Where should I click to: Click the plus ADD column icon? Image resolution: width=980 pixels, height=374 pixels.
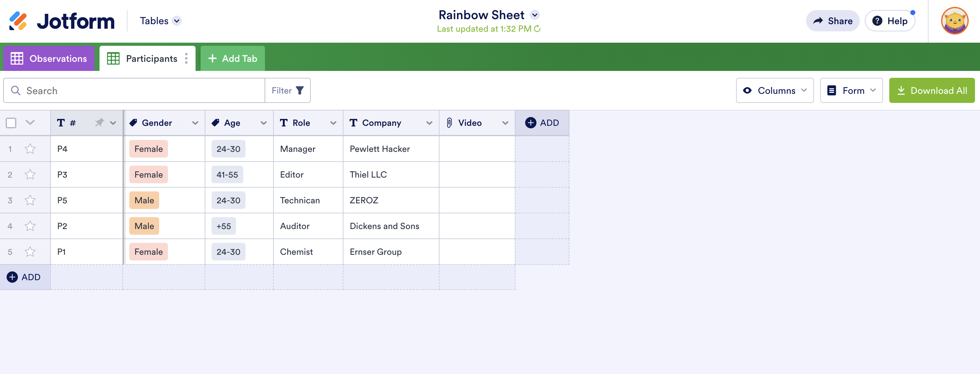pos(530,123)
